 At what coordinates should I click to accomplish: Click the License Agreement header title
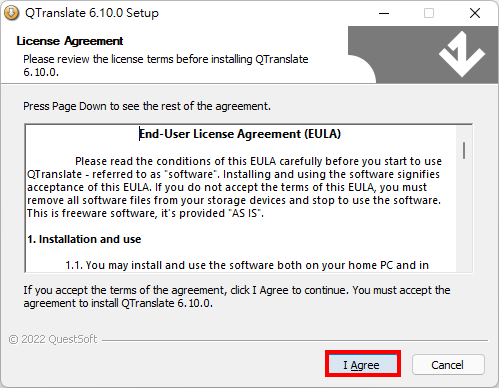70,41
